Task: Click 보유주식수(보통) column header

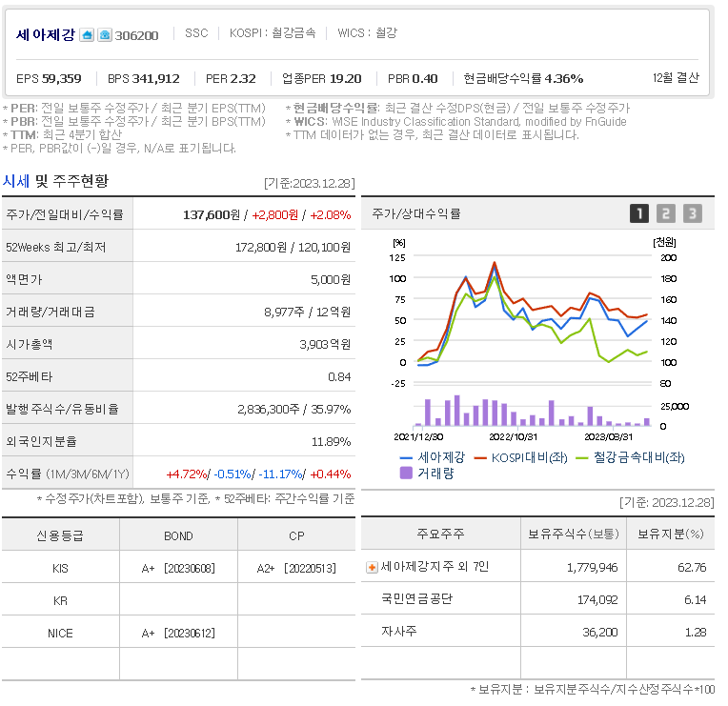Action: click(x=574, y=534)
